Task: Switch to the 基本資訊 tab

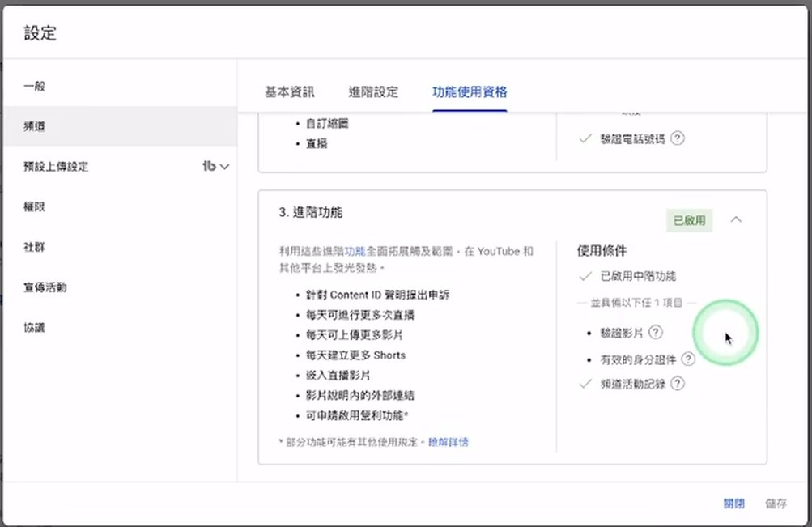Action: point(290,92)
